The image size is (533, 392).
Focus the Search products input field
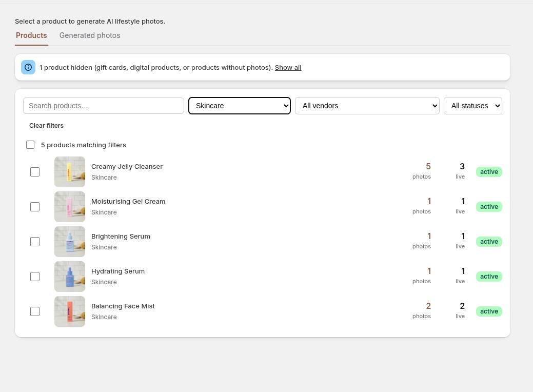(104, 106)
